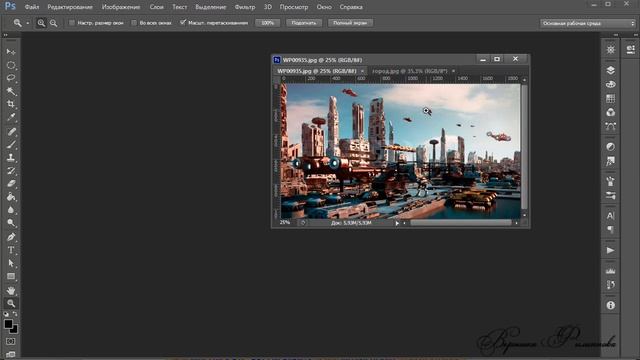Viewport: 640px width, 360px height.
Task: Open the Adjustments panel icon
Action: (611, 147)
